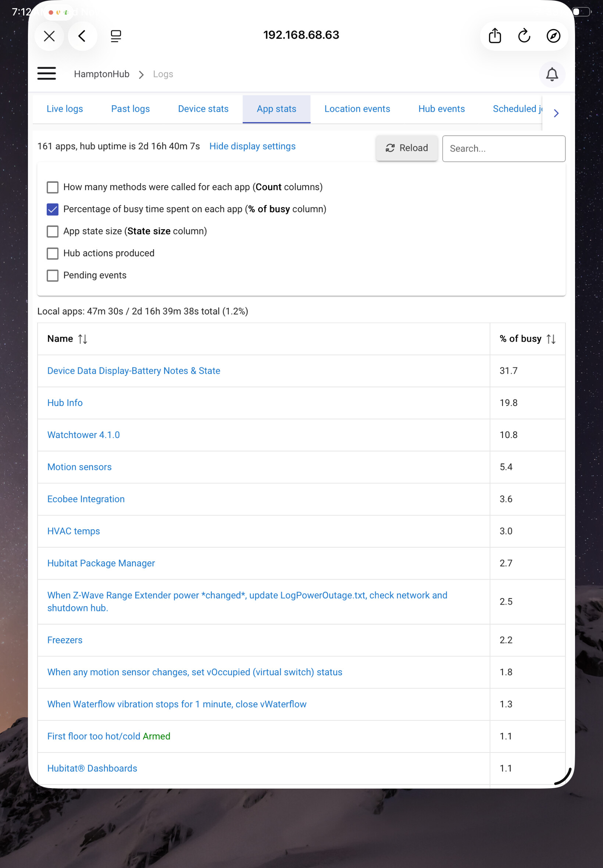The width and height of the screenshot is (603, 868).
Task: Click into the Search input field
Action: (x=503, y=149)
